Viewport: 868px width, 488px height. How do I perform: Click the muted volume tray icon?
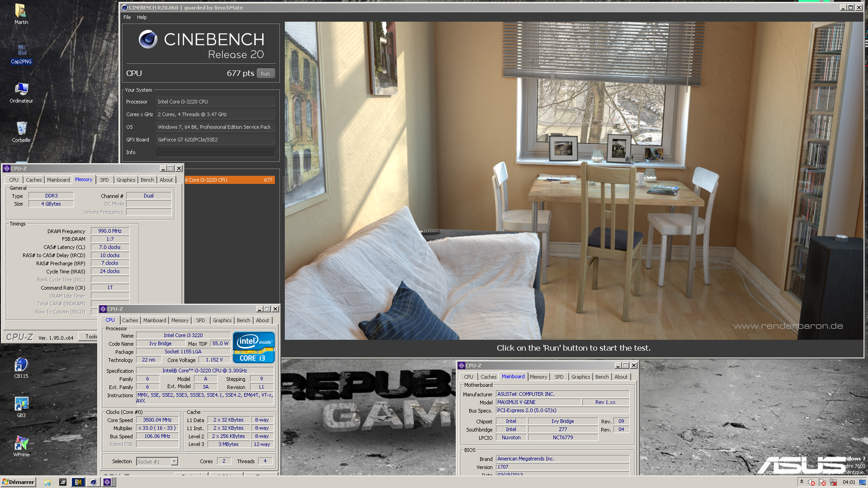pyautogui.click(x=811, y=483)
